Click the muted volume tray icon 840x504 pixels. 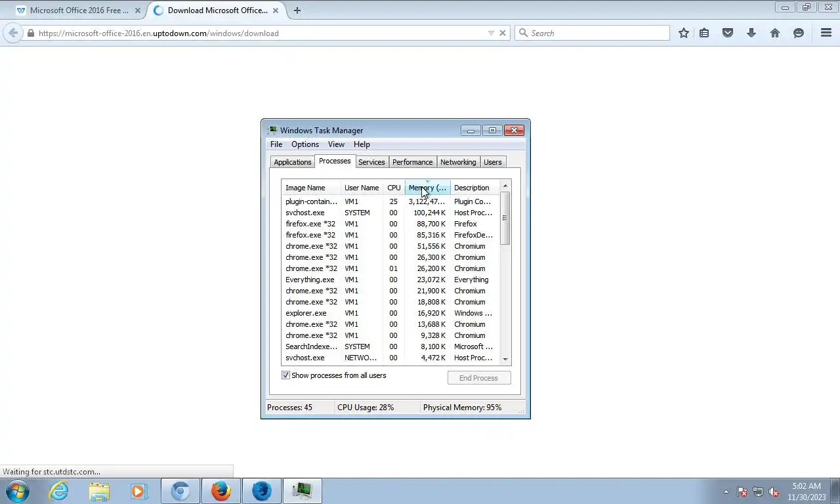pos(774,492)
